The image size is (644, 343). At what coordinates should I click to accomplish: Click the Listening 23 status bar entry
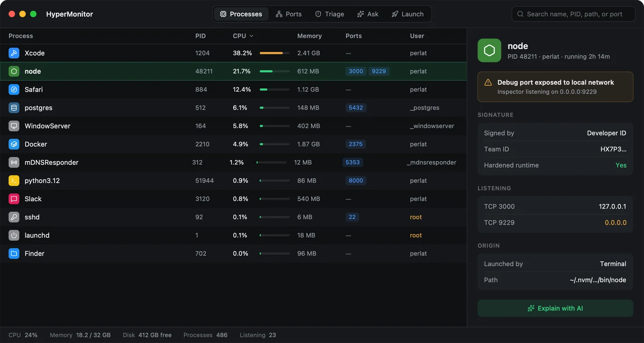tap(258, 335)
